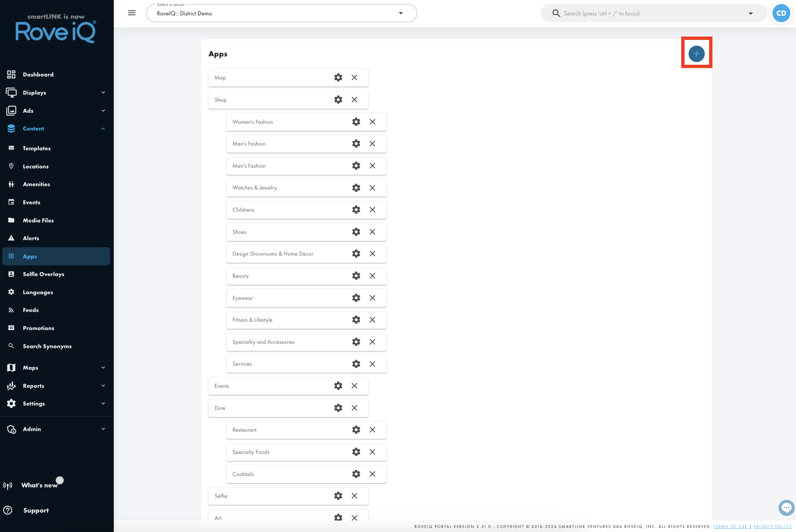Open Events app settings gear
The height and width of the screenshot is (532, 796).
tap(338, 386)
